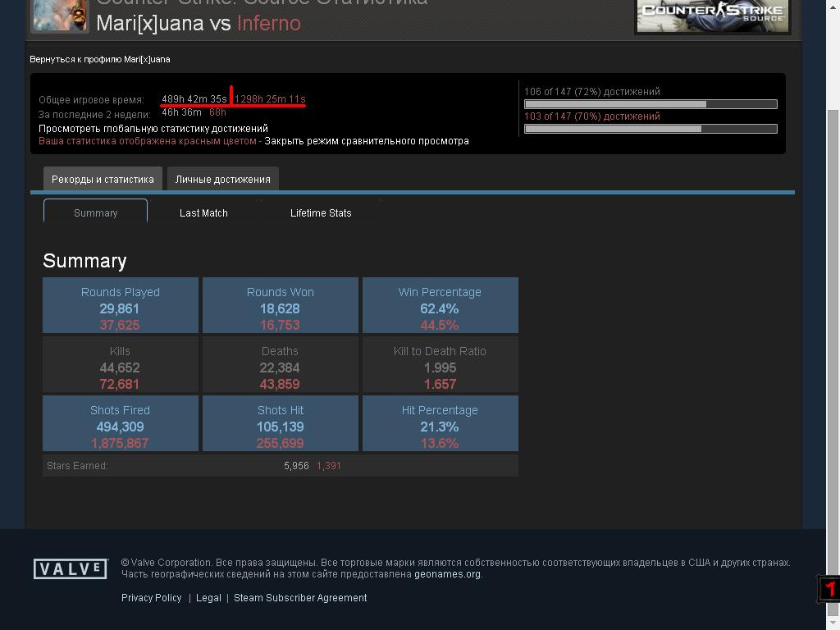Click the Kill to Death Ratio tile

(x=440, y=364)
